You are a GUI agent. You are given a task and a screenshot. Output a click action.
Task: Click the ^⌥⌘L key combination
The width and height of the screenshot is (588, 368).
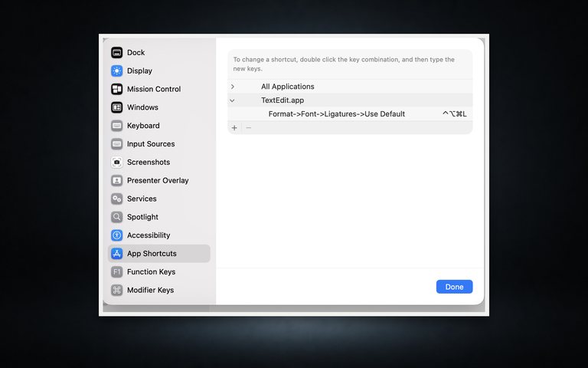click(x=455, y=114)
